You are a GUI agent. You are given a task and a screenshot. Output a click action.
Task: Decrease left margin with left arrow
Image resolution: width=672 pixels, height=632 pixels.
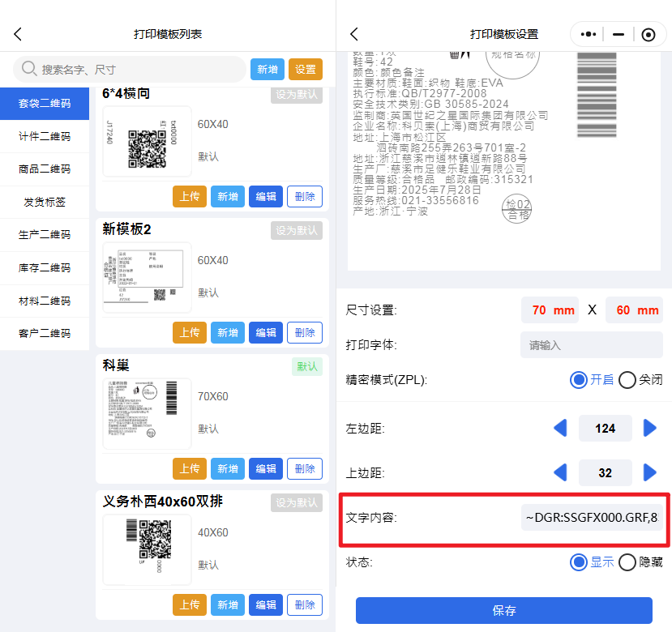[x=560, y=428]
